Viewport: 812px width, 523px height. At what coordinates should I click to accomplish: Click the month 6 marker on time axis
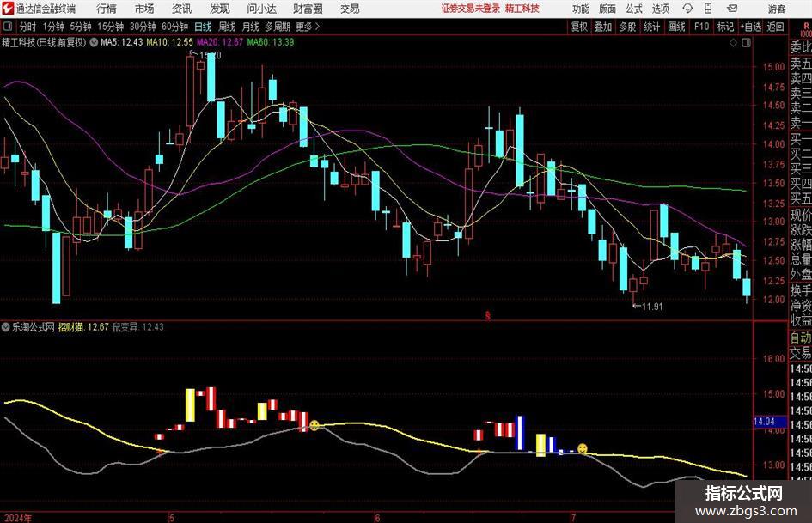[377, 518]
